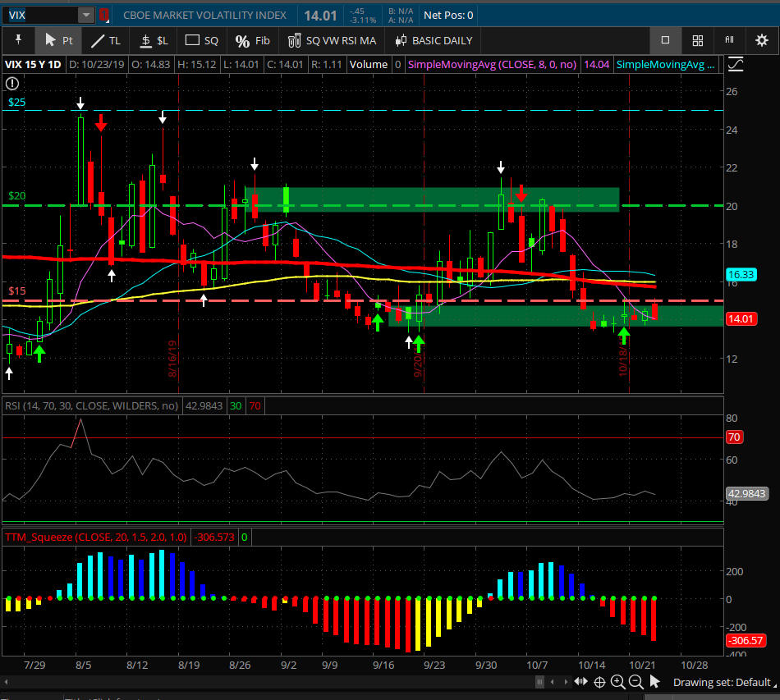Open chart settings gear
The width and height of the screenshot is (780, 700).
(x=761, y=40)
